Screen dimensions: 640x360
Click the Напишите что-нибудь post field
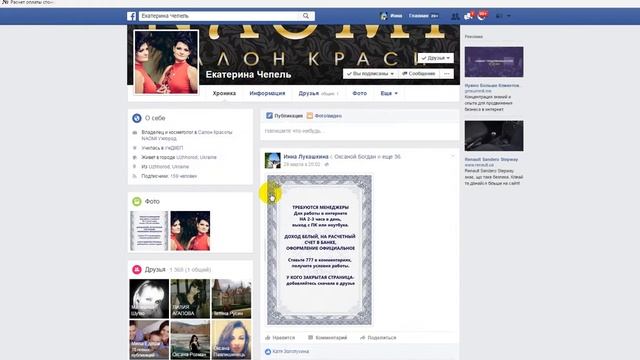[359, 131]
